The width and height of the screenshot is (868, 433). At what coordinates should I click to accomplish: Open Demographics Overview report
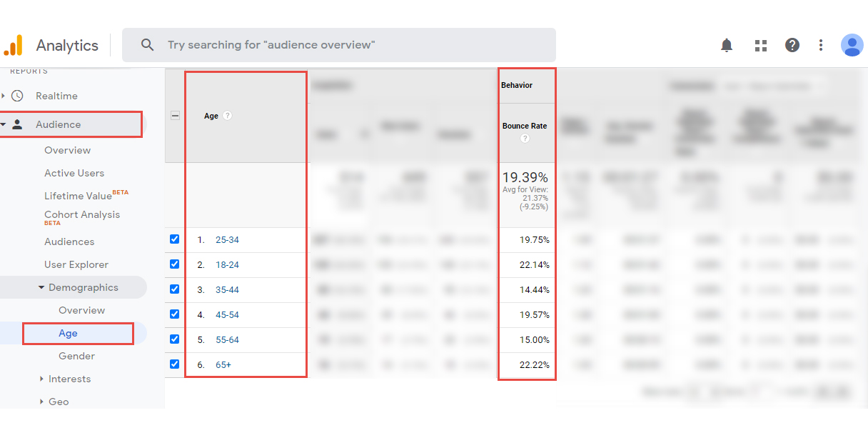click(x=81, y=310)
